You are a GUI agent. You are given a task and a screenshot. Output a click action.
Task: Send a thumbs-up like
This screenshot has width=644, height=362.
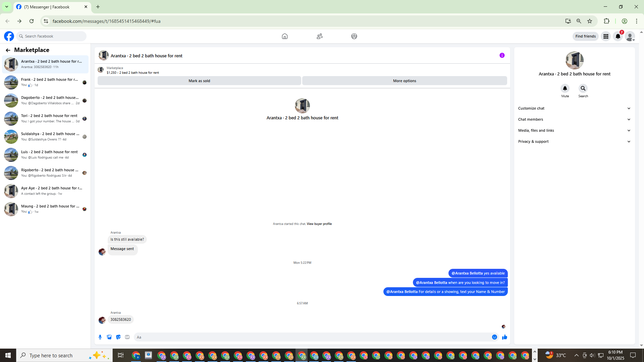pyautogui.click(x=504, y=337)
